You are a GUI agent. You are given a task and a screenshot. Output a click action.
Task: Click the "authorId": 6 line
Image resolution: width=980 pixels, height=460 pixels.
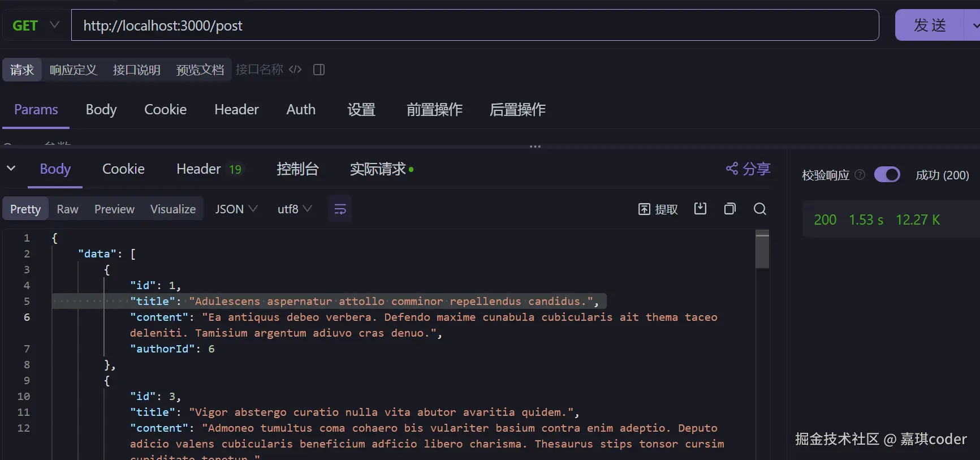(172, 349)
